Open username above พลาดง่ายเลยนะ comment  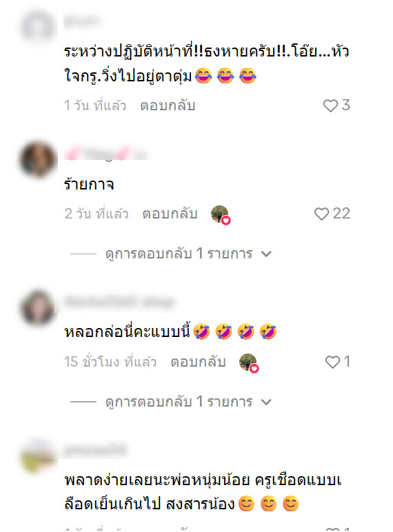pyautogui.click(x=95, y=450)
